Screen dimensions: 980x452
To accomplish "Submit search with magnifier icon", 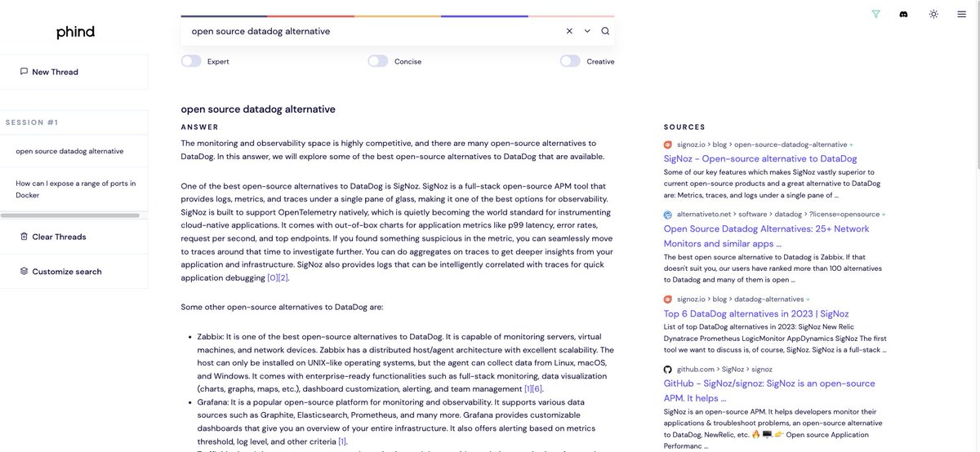I will coord(605,31).
